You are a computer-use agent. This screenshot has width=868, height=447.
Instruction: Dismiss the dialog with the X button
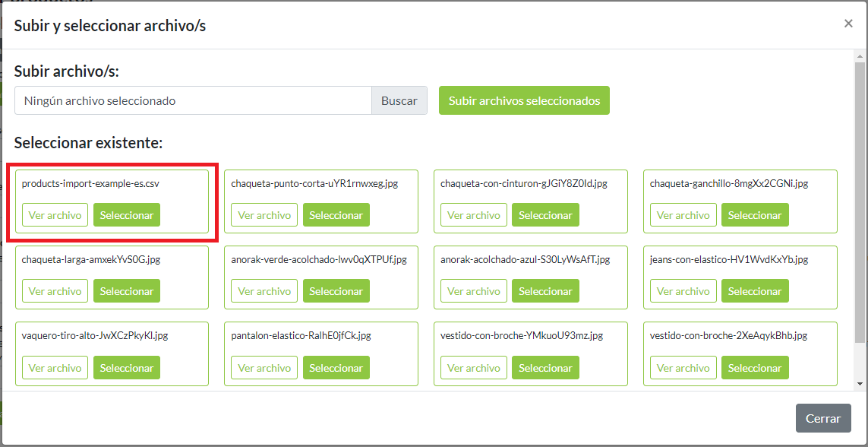coord(848,23)
